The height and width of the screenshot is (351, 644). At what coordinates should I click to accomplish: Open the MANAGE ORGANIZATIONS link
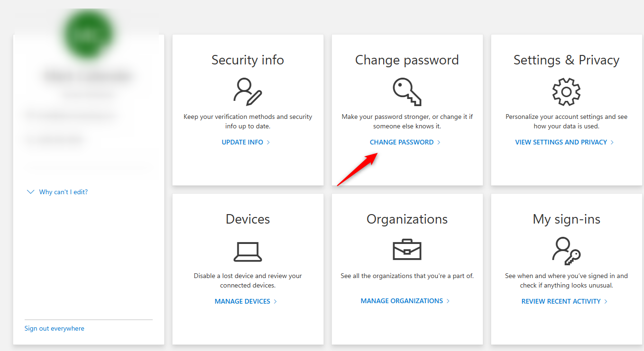[402, 301]
